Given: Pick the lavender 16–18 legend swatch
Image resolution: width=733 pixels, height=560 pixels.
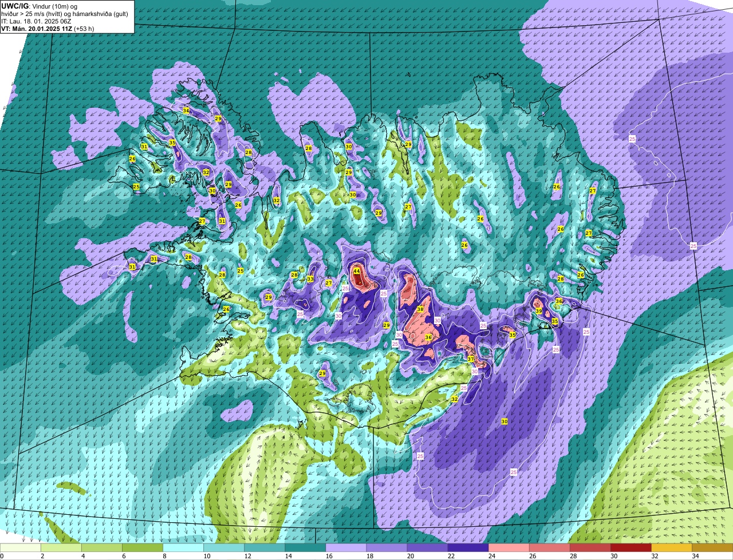Looking at the screenshot, I should pyautogui.click(x=346, y=548).
